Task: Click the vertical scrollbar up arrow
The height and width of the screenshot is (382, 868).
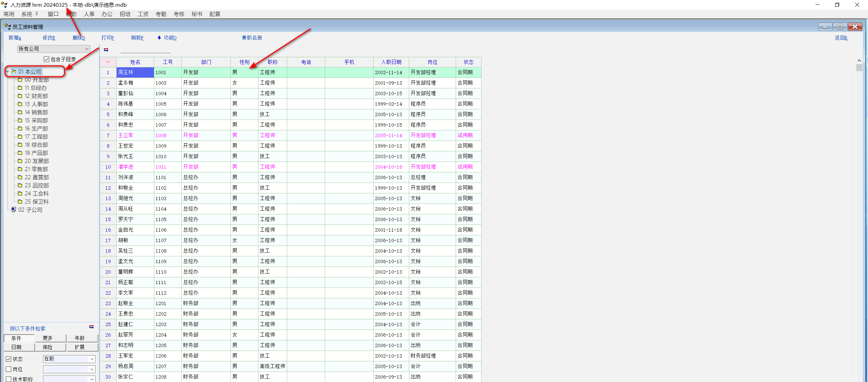Action: pos(859,61)
